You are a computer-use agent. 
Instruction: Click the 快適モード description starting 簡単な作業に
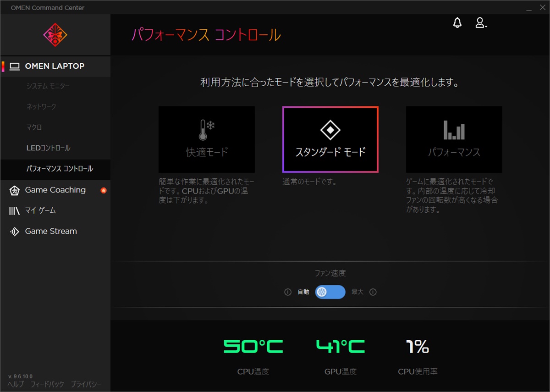tap(207, 191)
